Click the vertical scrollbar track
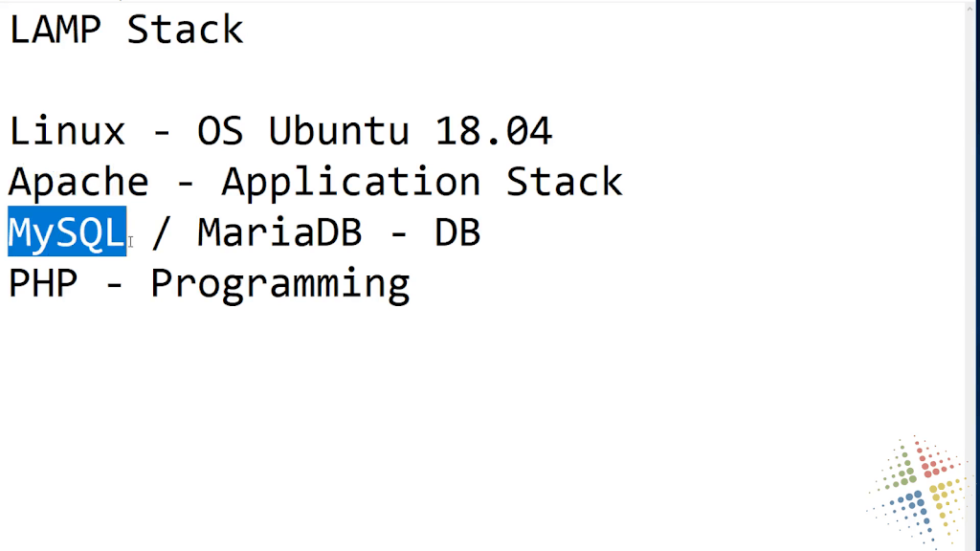980x551 pixels. coord(970,281)
